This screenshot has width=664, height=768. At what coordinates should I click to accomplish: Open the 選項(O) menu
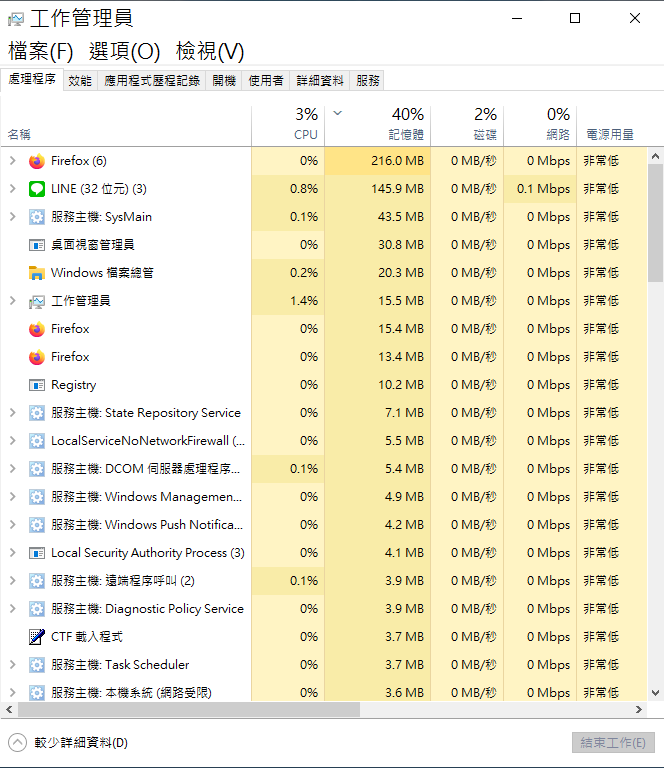coord(124,51)
